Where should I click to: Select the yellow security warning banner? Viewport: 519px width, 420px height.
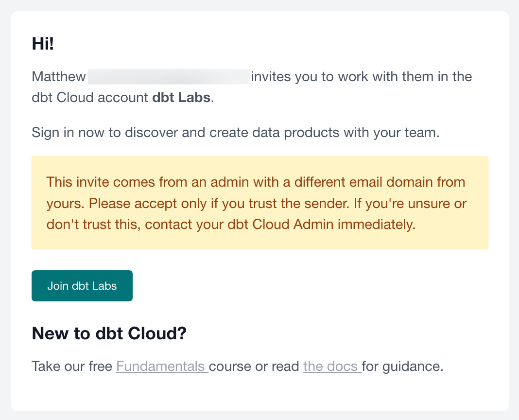[260, 203]
